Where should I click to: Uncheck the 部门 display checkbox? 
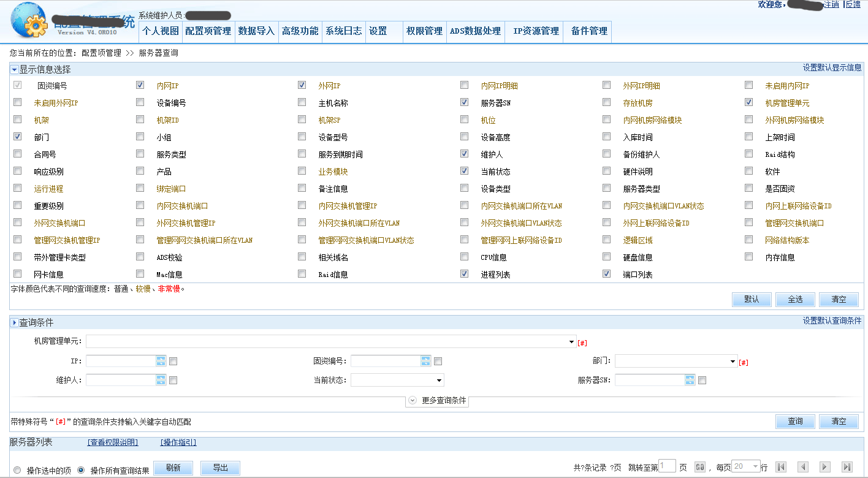click(17, 137)
